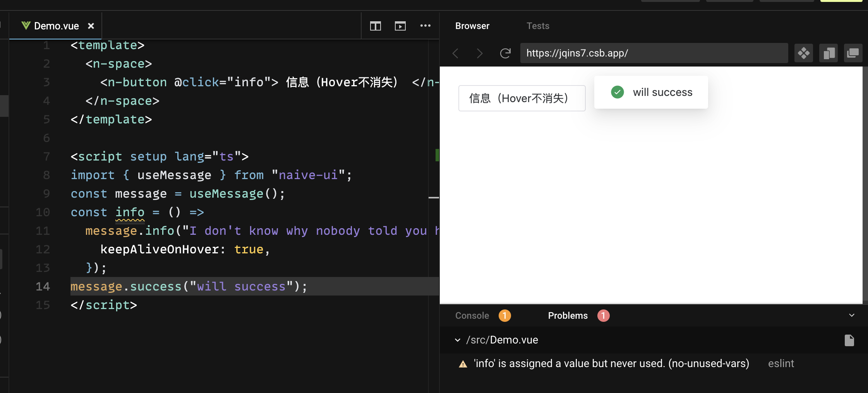Navigate forward in the browser preview
This screenshot has height=393, width=868.
[x=479, y=53]
